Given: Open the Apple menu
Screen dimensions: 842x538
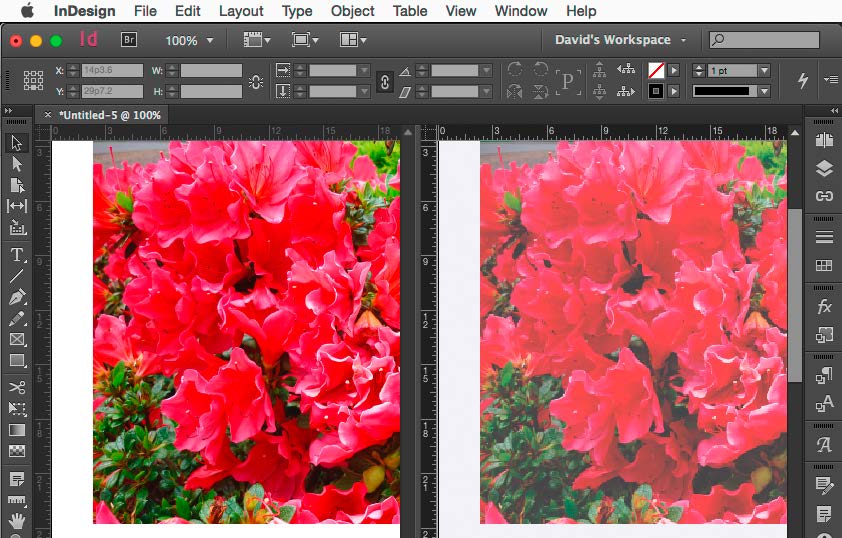Looking at the screenshot, I should [27, 11].
